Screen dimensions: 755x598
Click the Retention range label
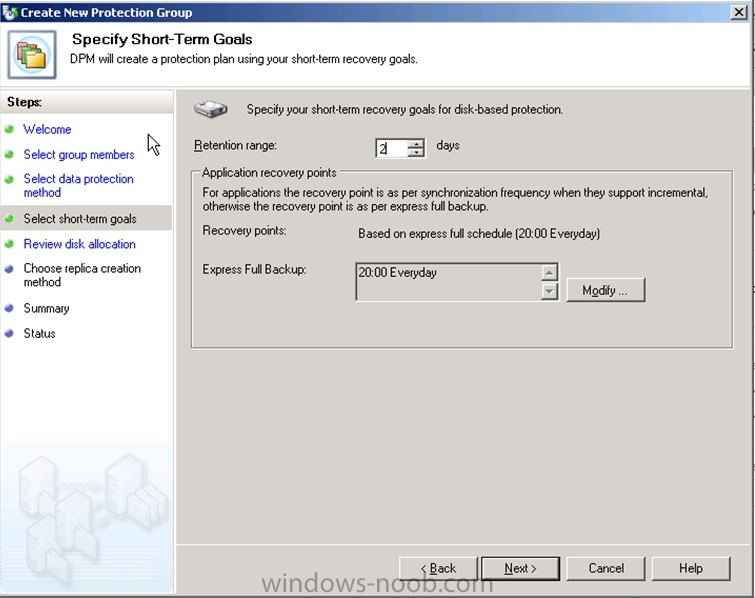[235, 145]
